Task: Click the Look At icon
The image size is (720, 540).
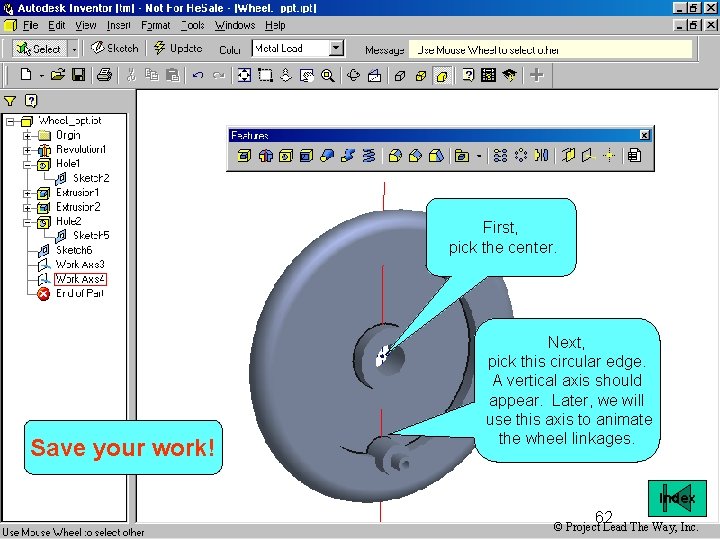Action: (x=374, y=75)
